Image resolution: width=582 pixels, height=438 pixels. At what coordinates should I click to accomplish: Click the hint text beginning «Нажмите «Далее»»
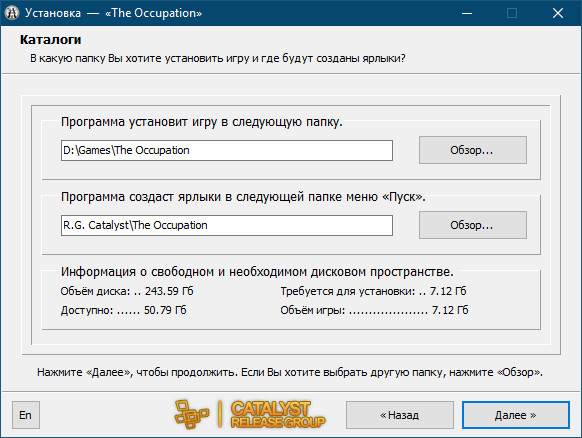[290, 372]
